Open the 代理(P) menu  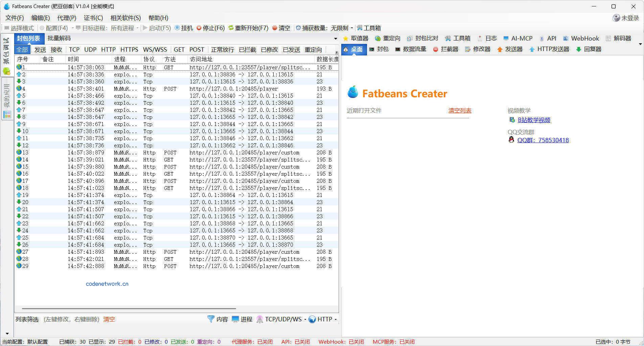67,18
